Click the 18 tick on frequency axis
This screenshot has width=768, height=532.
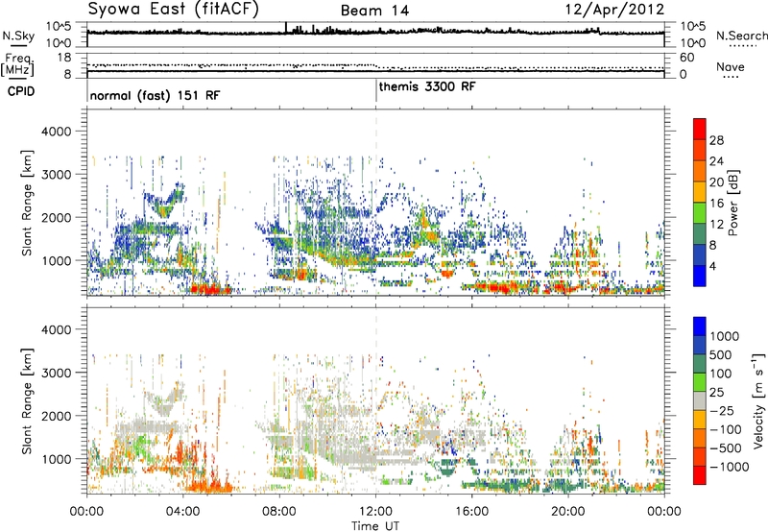click(x=64, y=58)
